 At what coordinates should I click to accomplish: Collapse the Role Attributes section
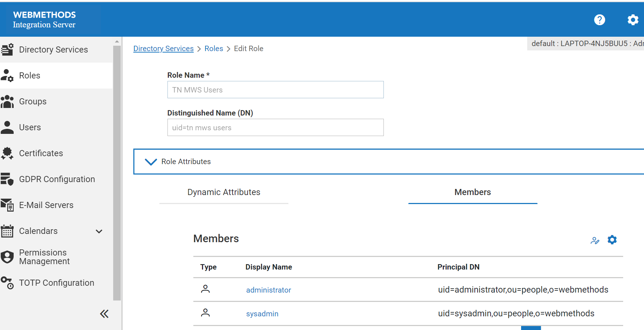point(151,162)
